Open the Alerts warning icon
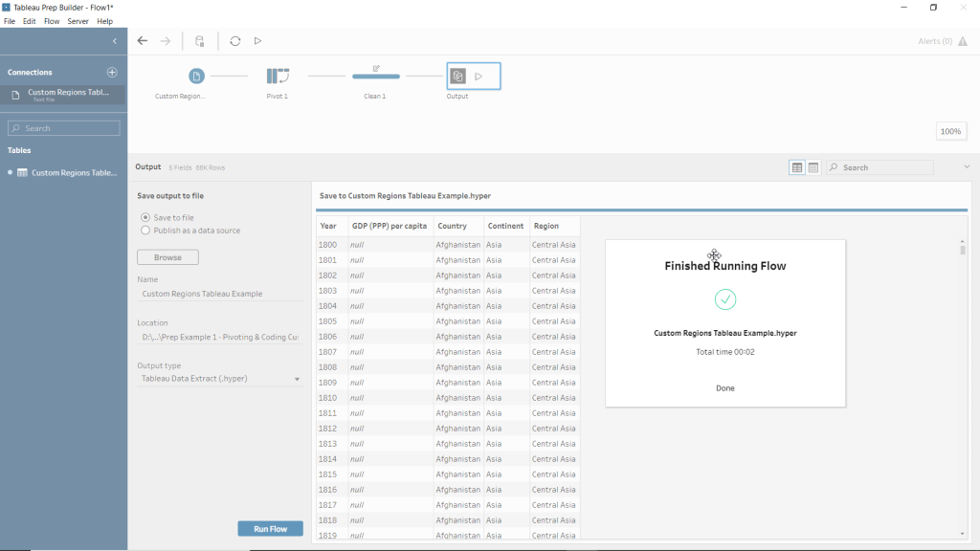980x551 pixels. [x=962, y=41]
